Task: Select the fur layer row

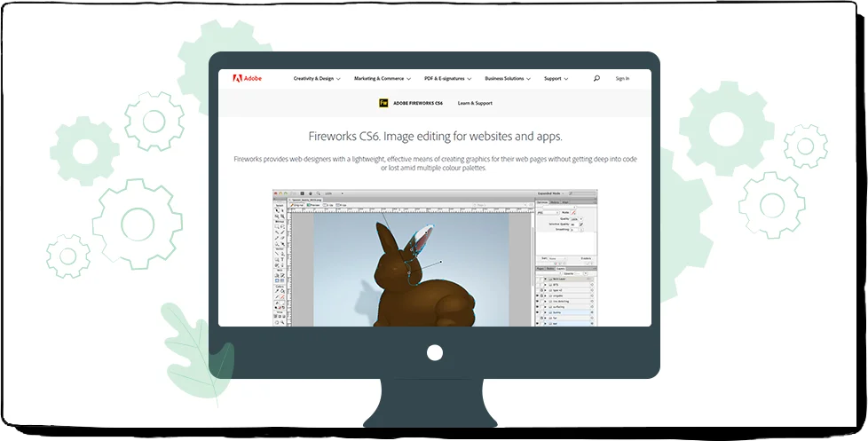Action: click(565, 319)
